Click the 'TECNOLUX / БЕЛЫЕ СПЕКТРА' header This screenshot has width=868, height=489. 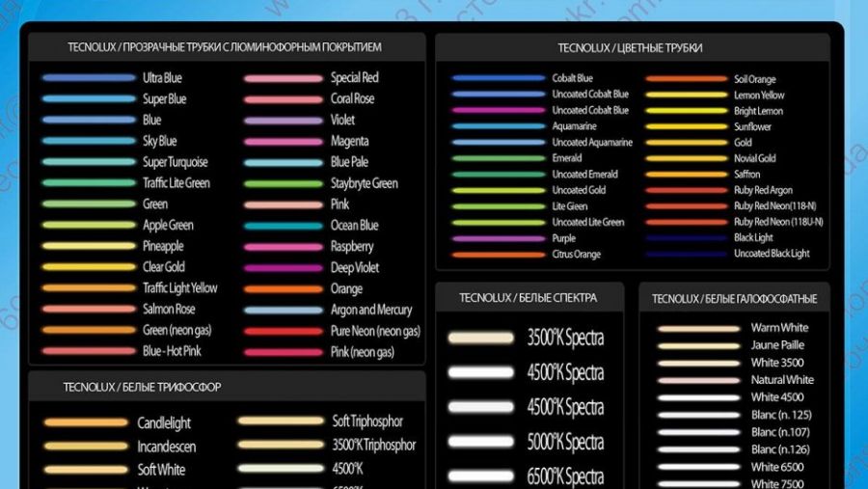[x=529, y=298]
